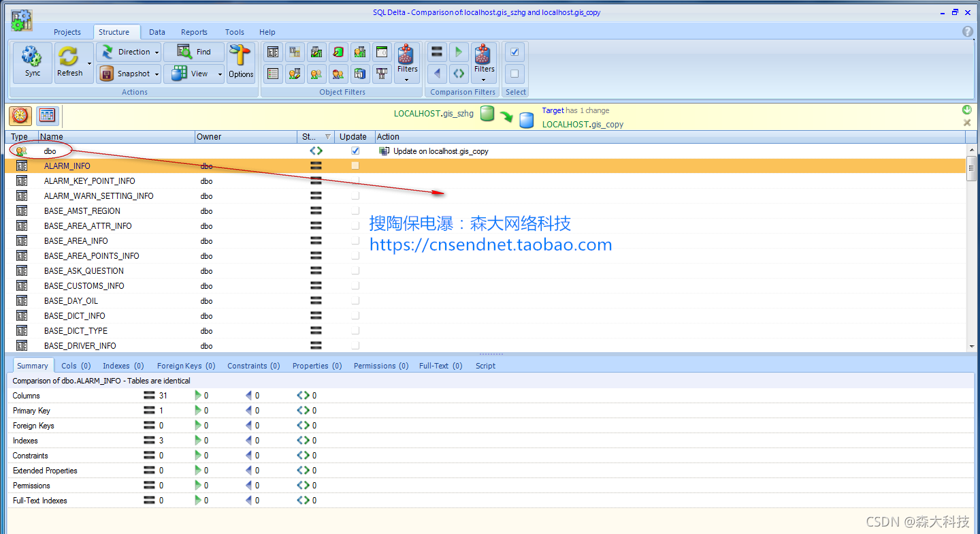This screenshot has height=534, width=980.
Task: Toggle Update checkbox on BASE_DICT_TYPE row
Action: coord(355,330)
